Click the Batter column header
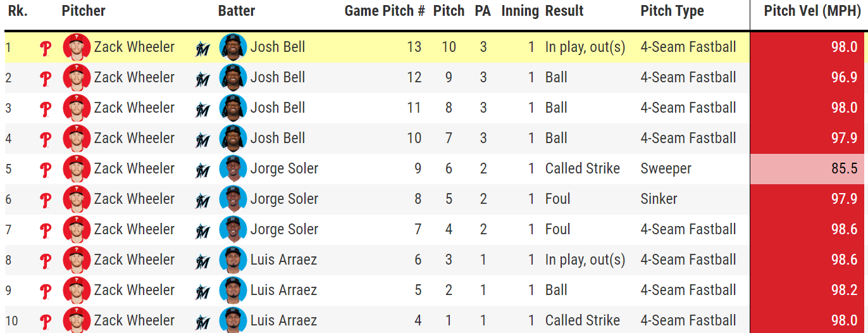Screen dimensions: 868x333 (x=237, y=11)
